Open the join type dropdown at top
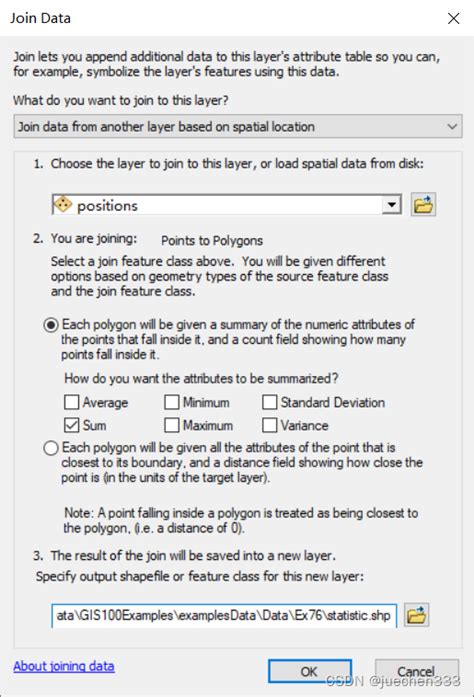The height and width of the screenshot is (697, 474). (238, 126)
